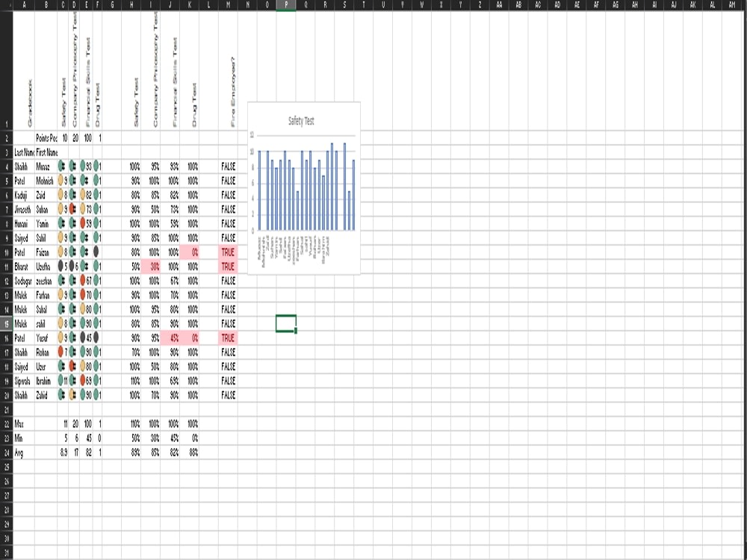The width and height of the screenshot is (747, 560).
Task: Click the FALSE cell in row 4
Action: click(x=228, y=167)
